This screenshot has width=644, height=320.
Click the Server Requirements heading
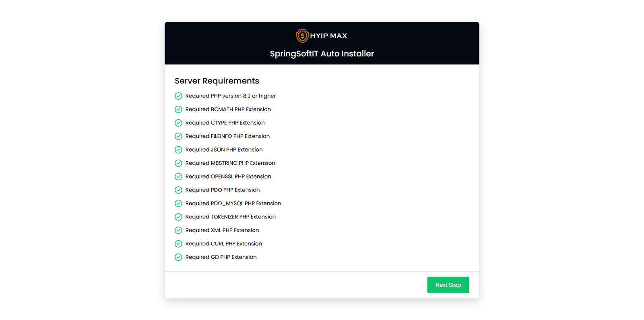point(217,81)
